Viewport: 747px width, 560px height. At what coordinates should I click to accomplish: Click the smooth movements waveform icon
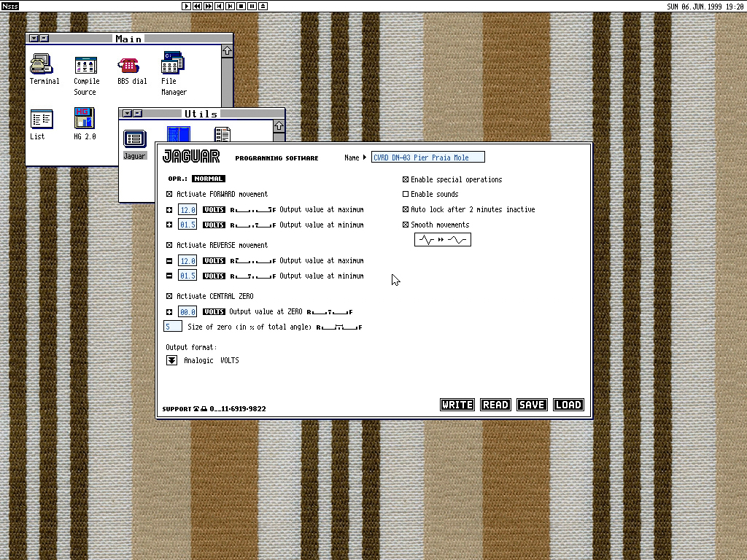[x=443, y=240]
